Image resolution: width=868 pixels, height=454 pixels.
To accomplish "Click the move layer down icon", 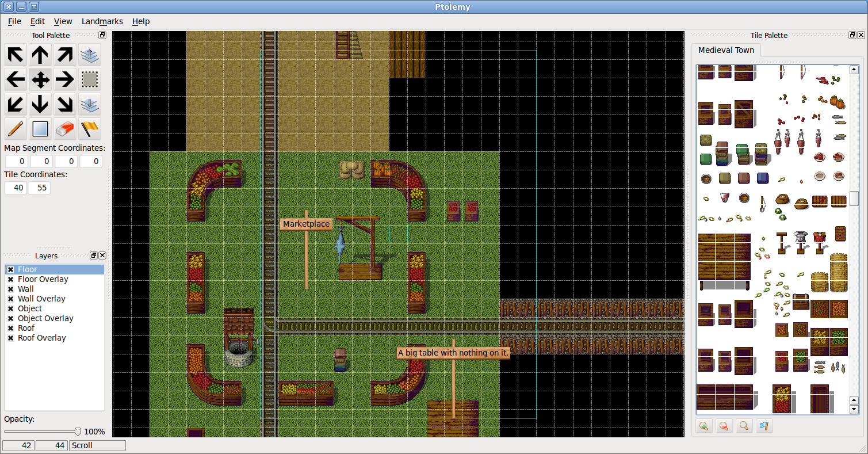I will coord(89,104).
